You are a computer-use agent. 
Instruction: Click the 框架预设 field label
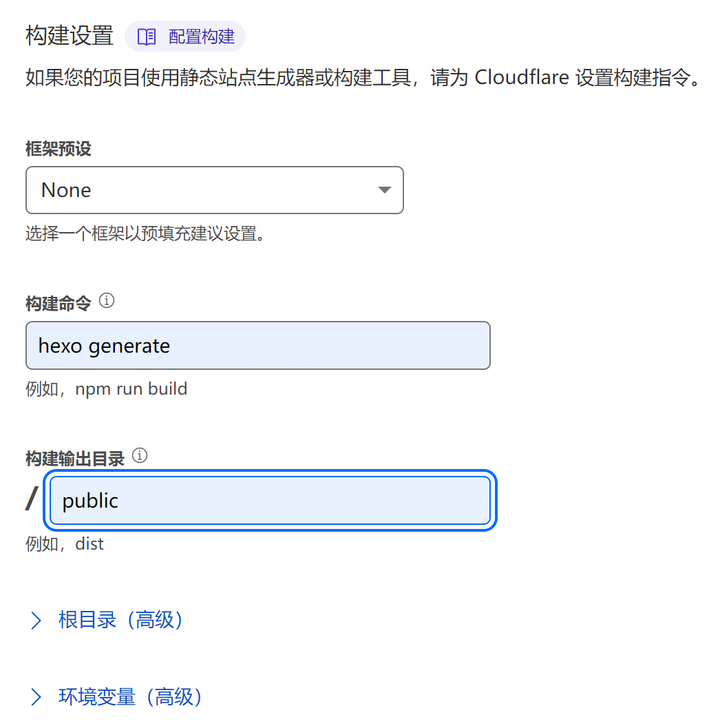pos(59,149)
